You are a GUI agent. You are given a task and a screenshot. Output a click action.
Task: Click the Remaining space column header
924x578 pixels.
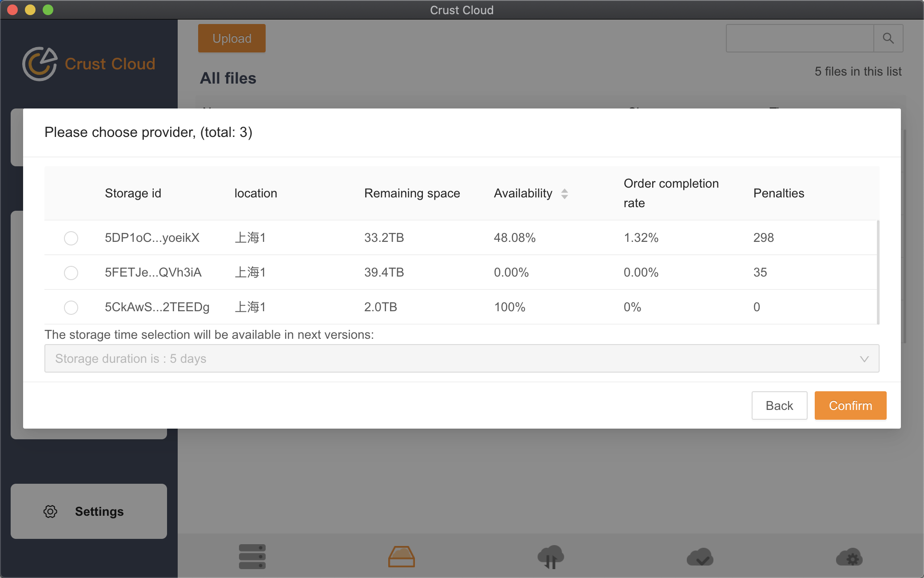tap(412, 193)
